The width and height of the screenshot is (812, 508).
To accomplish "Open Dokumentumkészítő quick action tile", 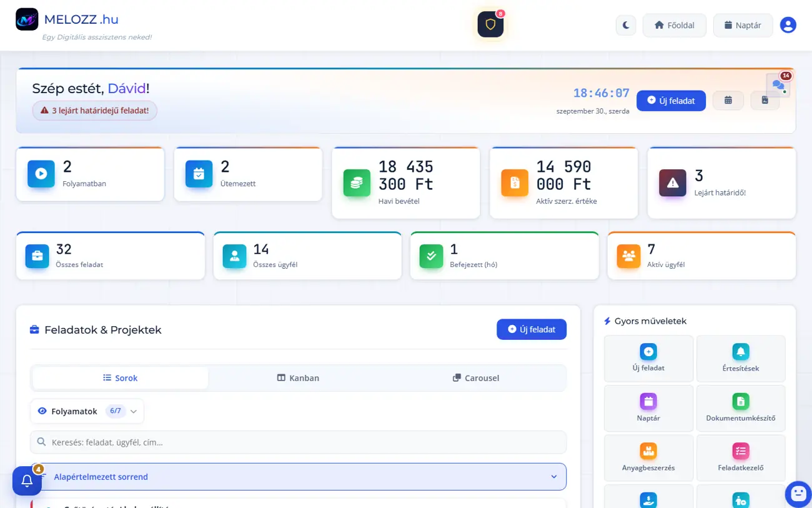I will (x=741, y=408).
